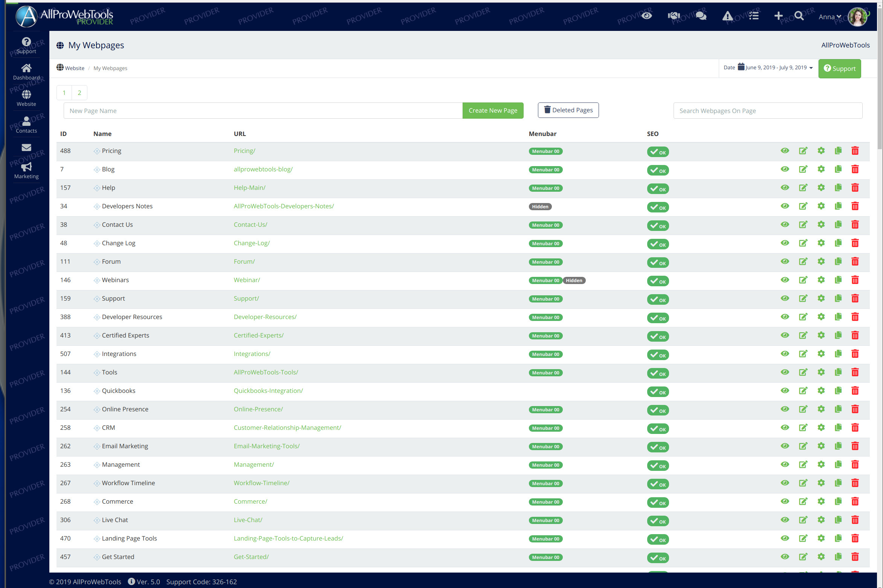Click the Name column header
This screenshot has width=883, height=588.
point(102,134)
